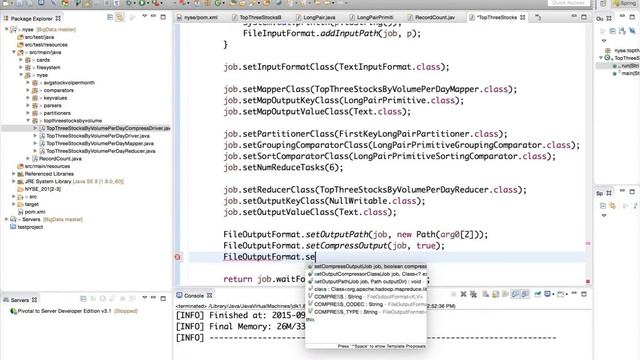Minimize the editor area
Image resolution: width=640 pixels, height=360 pixels.
pos(574,16)
